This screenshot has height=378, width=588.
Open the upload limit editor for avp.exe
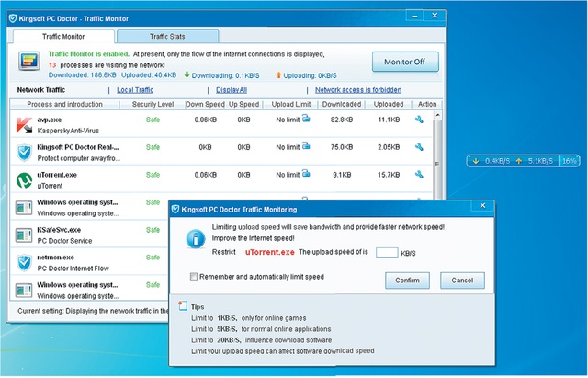[306, 119]
